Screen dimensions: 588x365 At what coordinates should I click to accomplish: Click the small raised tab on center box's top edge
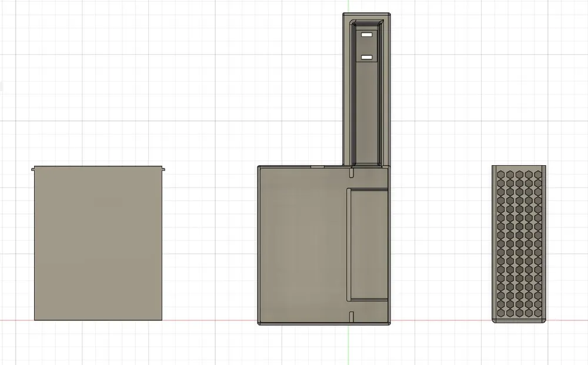click(318, 166)
